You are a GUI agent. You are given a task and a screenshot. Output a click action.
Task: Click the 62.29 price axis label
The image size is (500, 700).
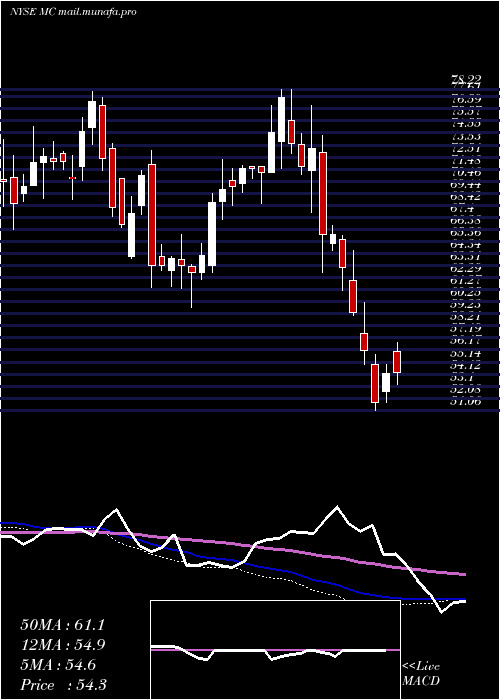(x=466, y=268)
